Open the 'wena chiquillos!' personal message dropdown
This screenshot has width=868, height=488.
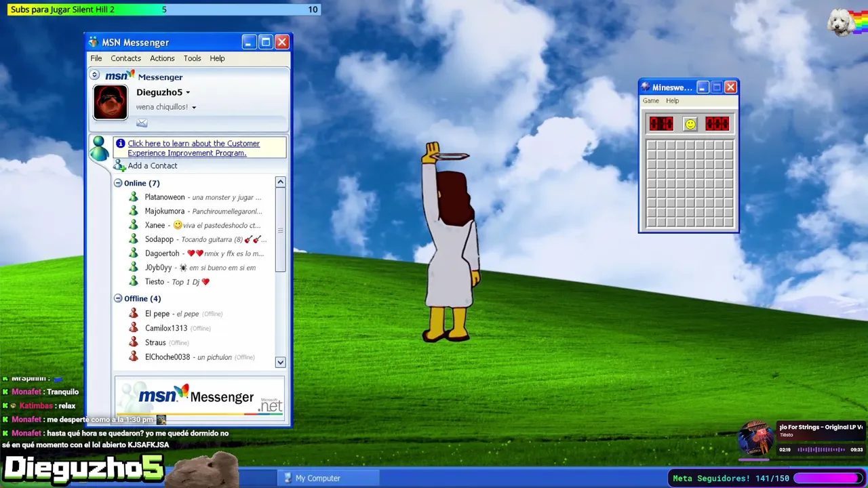click(194, 108)
